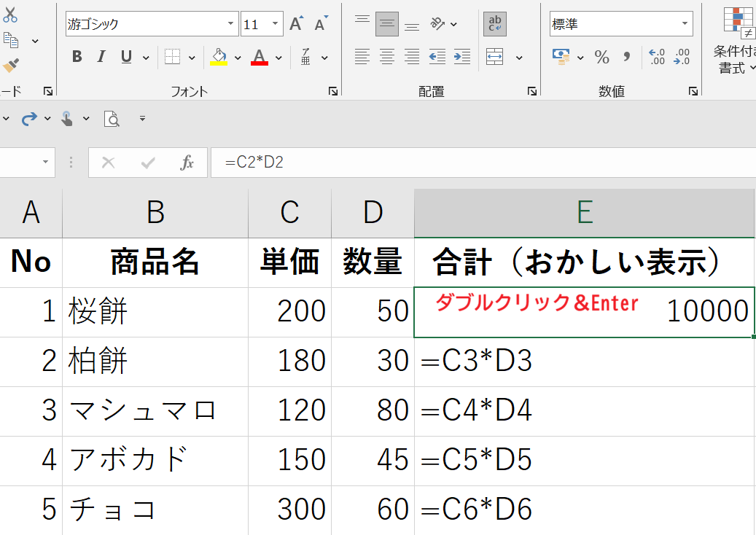Toggle Wrap Text button
756x535 pixels.
tap(495, 24)
